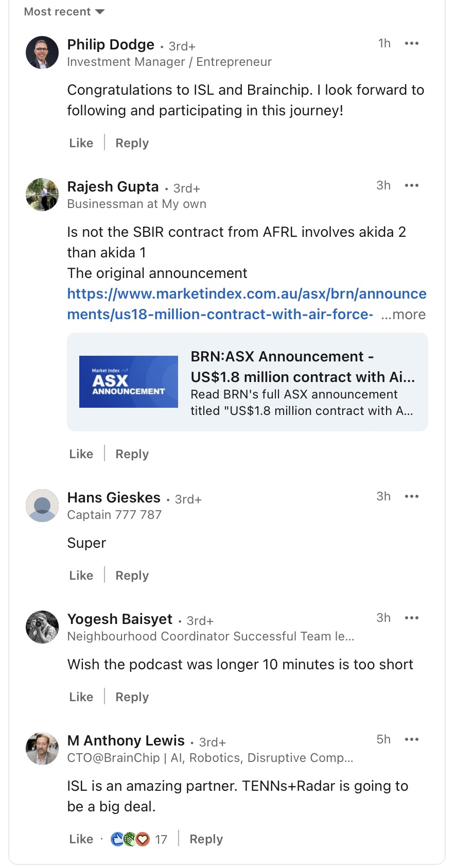Open Hans Gieskes' default avatar
The width and height of the screenshot is (456, 868).
[x=42, y=506]
